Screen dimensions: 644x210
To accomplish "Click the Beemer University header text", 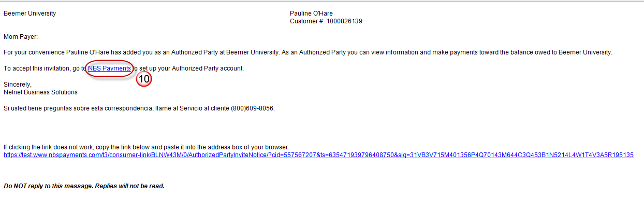I will click(30, 13).
